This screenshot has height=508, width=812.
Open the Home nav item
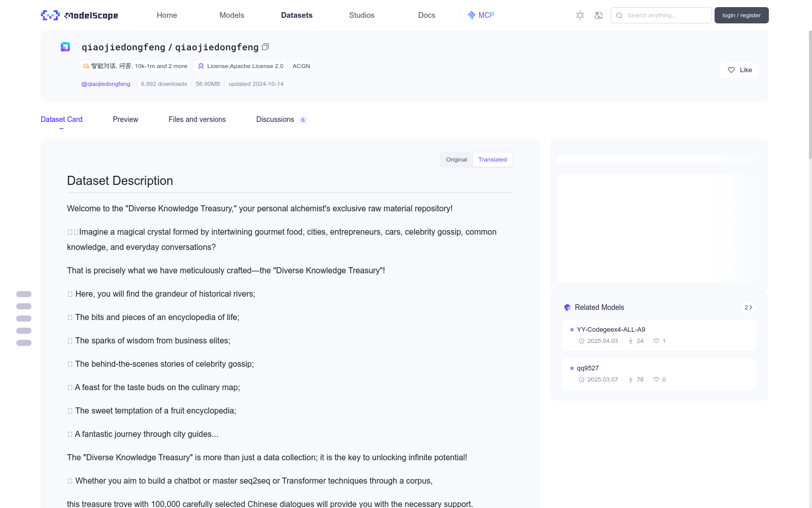[x=167, y=15]
